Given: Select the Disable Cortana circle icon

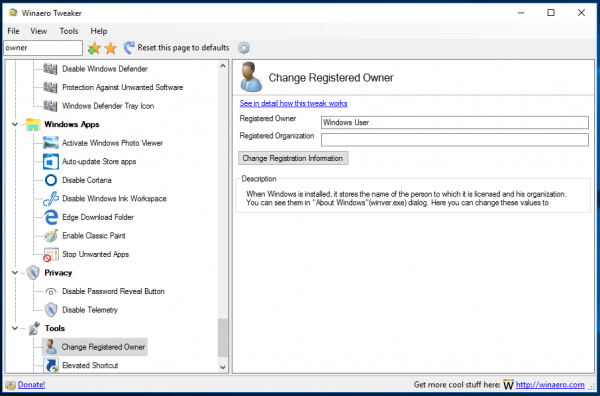Looking at the screenshot, I should tap(51, 180).
